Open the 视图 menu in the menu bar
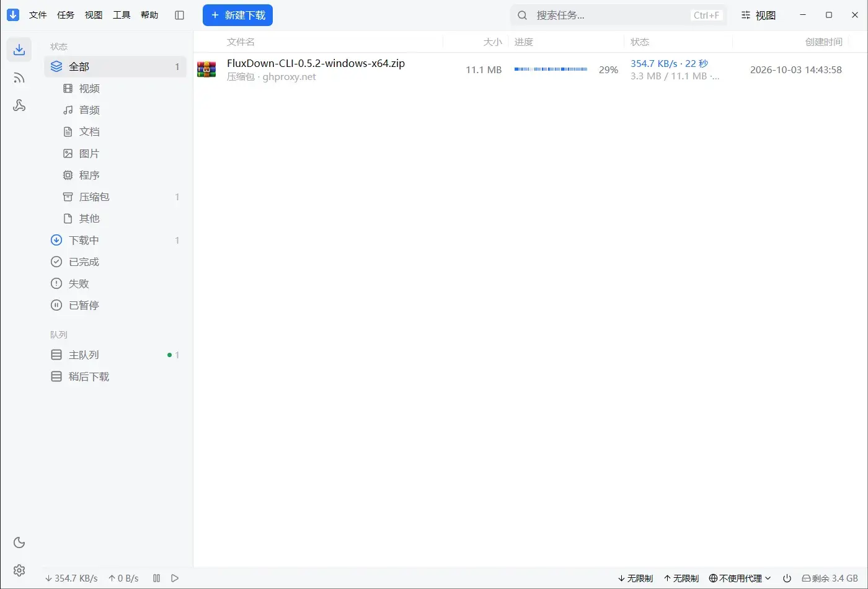The width and height of the screenshot is (868, 589). pos(94,15)
